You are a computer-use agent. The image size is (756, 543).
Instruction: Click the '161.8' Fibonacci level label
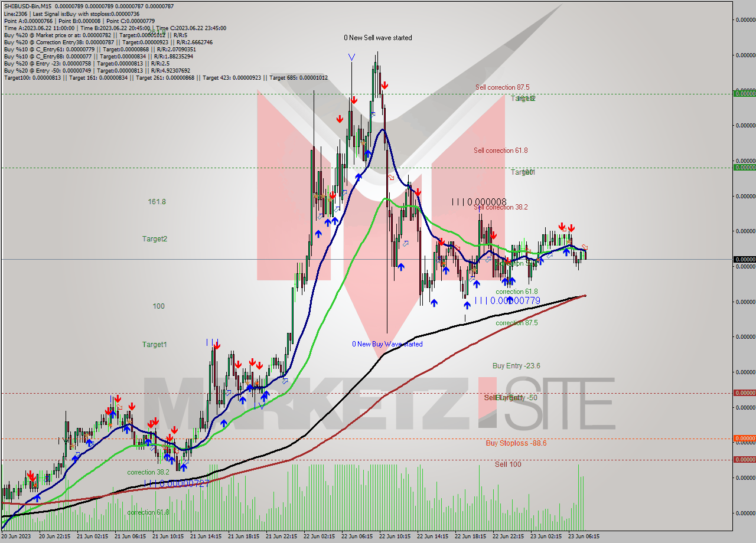coord(157,202)
